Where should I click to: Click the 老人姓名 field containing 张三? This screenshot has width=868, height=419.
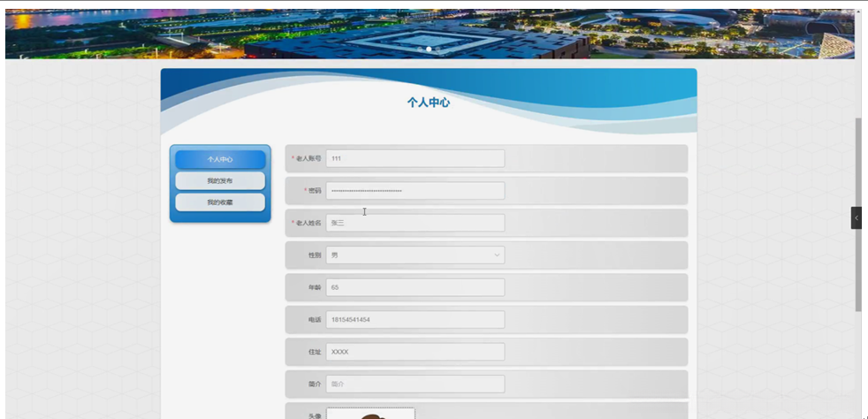(415, 223)
